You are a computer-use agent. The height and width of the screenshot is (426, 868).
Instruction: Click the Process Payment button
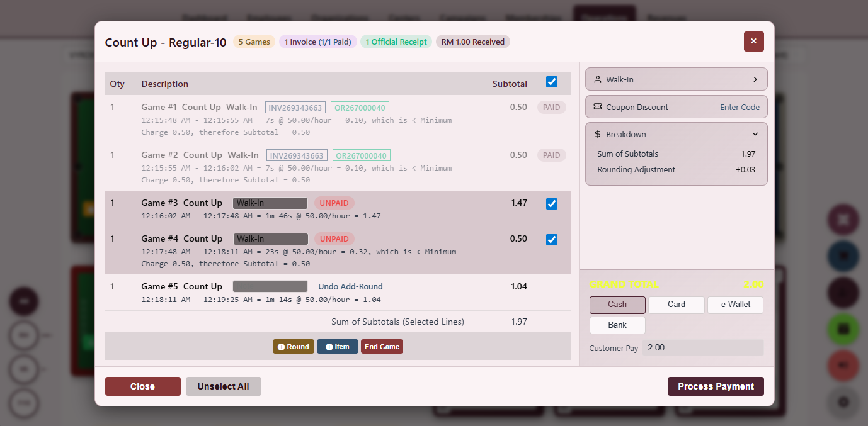716,386
